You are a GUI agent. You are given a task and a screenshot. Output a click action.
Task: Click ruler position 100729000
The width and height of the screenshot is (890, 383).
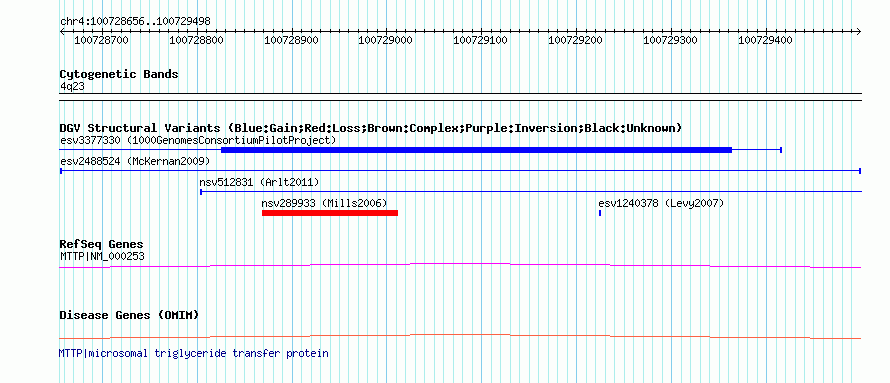[386, 40]
